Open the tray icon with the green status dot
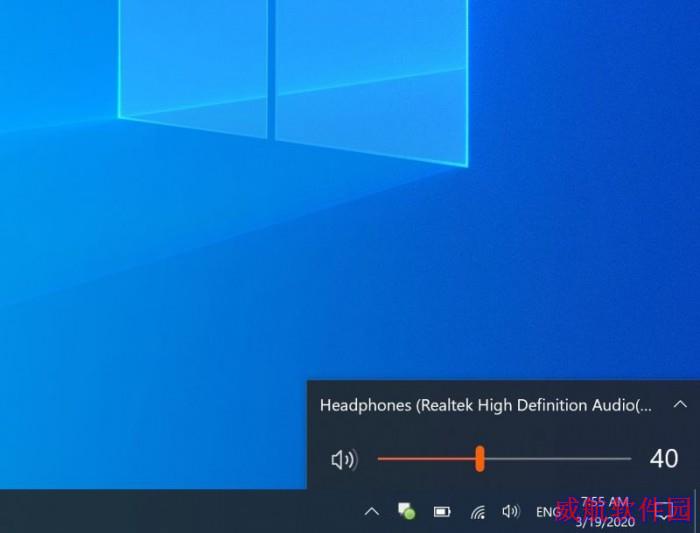The image size is (700, 533). click(406, 511)
